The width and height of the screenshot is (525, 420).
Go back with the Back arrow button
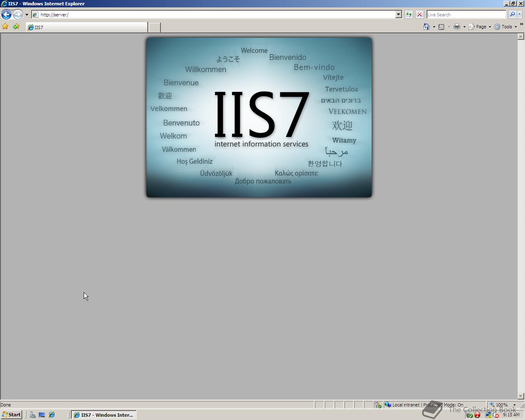click(6, 14)
